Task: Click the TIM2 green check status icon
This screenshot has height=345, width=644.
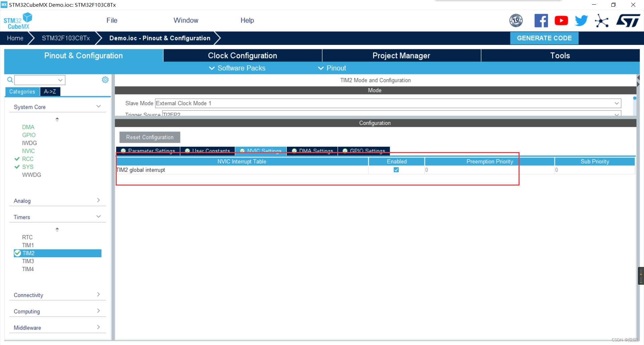Action: [17, 253]
